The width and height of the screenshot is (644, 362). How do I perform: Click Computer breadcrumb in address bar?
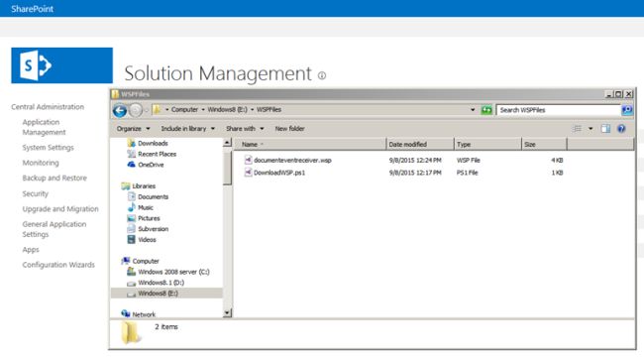(x=184, y=110)
